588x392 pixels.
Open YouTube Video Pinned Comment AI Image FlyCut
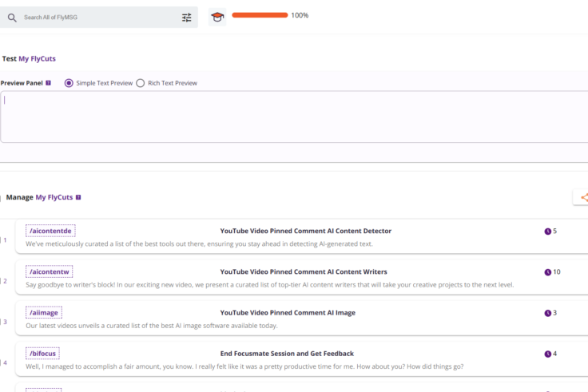point(288,313)
